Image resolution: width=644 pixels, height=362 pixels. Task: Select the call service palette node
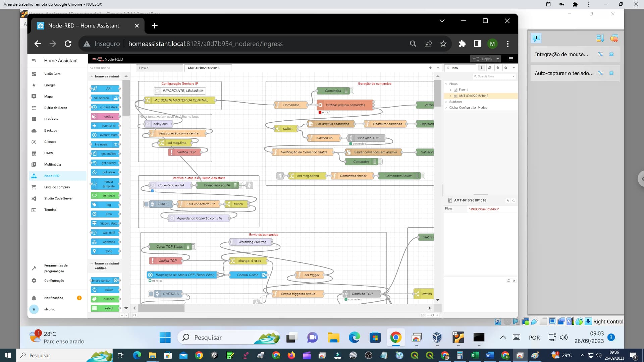105,98
